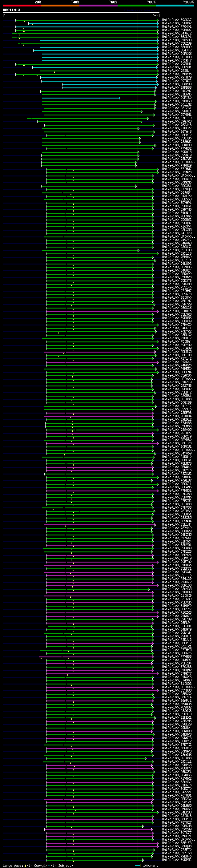Select hit UniRef100_B9FD86
This screenshot has width=197, height=868.
click(177, 88)
